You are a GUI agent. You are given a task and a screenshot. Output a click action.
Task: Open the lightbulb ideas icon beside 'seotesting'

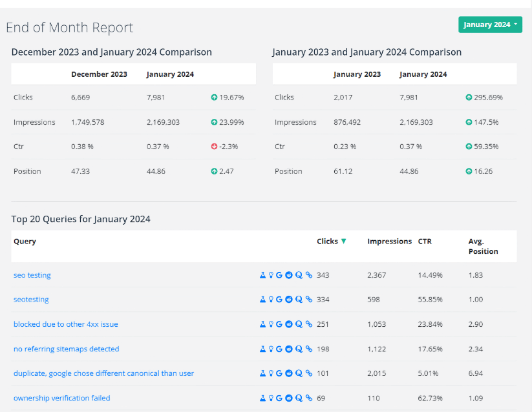coord(271,299)
